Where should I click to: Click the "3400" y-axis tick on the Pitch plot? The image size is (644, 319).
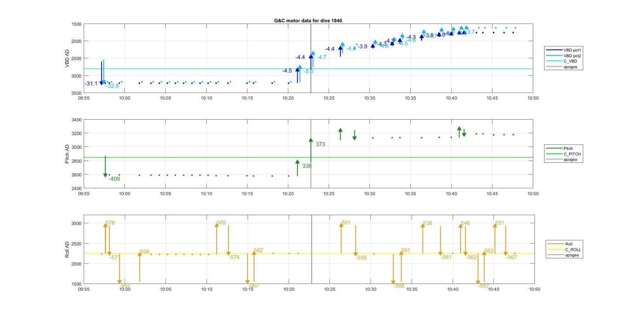point(76,120)
